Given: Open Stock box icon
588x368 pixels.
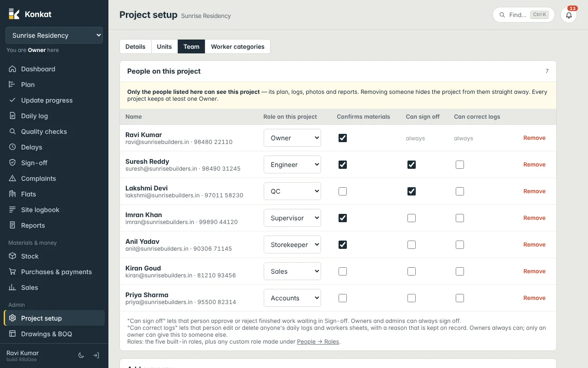Looking at the screenshot, I should pyautogui.click(x=12, y=256).
